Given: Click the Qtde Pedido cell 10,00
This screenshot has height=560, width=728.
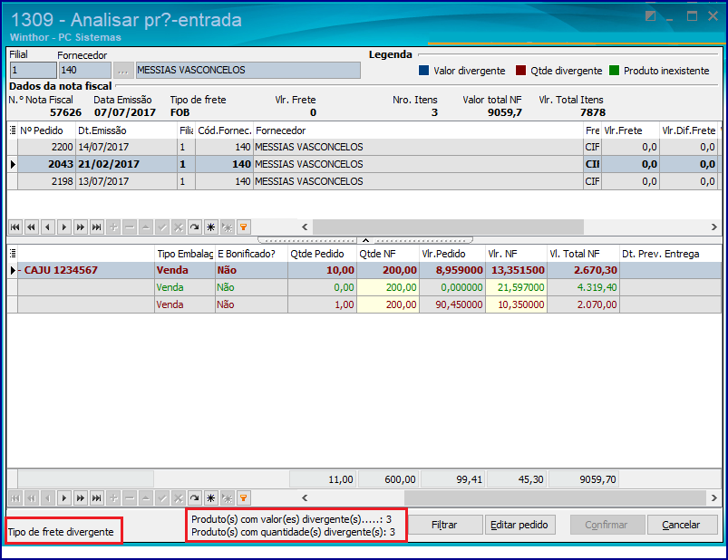Looking at the screenshot, I should pyautogui.click(x=322, y=270).
